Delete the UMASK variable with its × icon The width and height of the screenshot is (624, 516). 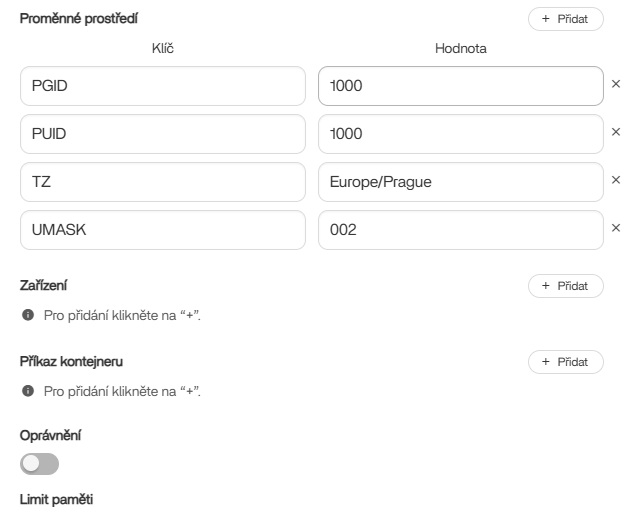(615, 228)
